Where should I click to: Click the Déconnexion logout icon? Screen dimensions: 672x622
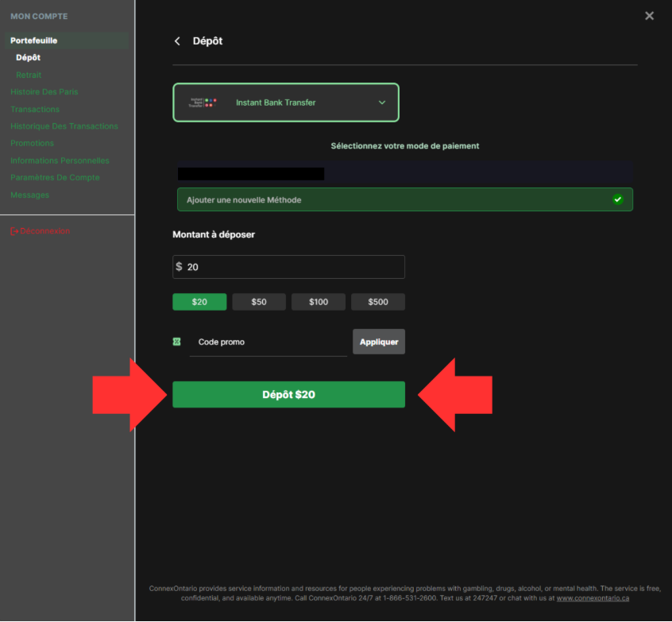pos(14,231)
